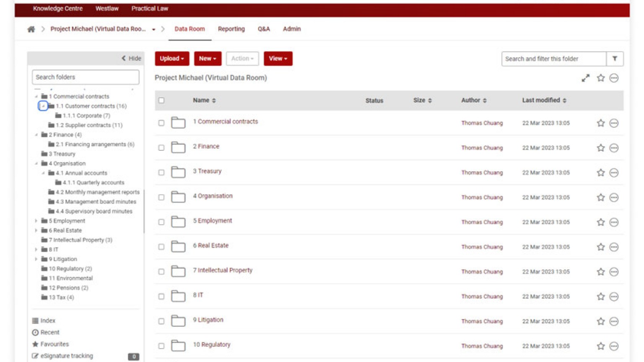The height and width of the screenshot is (362, 644).
Task: Click the expand fullscreen arrows icon
Action: click(585, 78)
